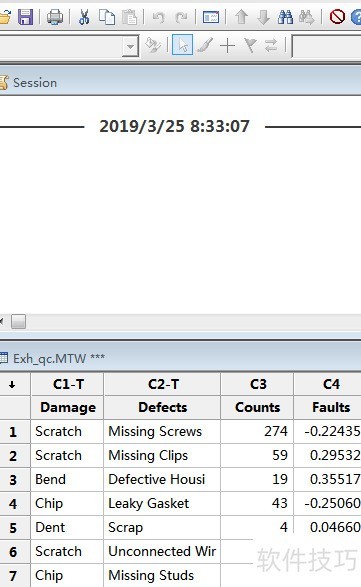Open Find using the binoculars icon

click(286, 17)
